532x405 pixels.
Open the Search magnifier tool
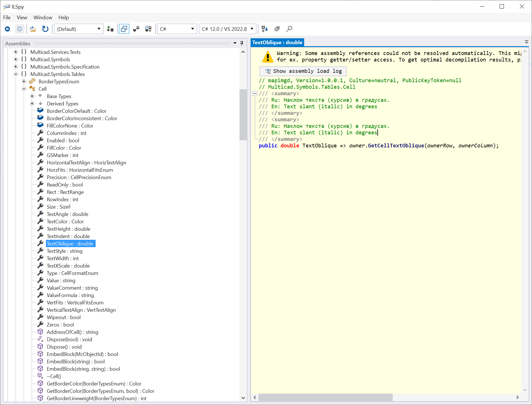(x=289, y=29)
